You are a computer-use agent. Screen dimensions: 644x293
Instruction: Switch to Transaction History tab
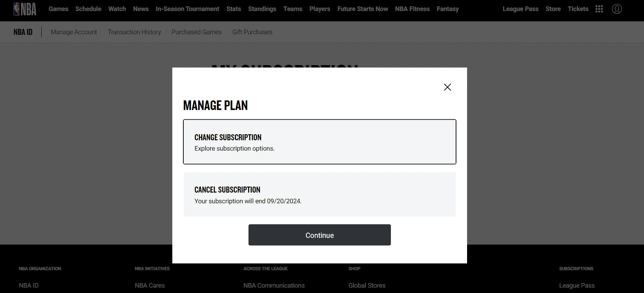[134, 32]
